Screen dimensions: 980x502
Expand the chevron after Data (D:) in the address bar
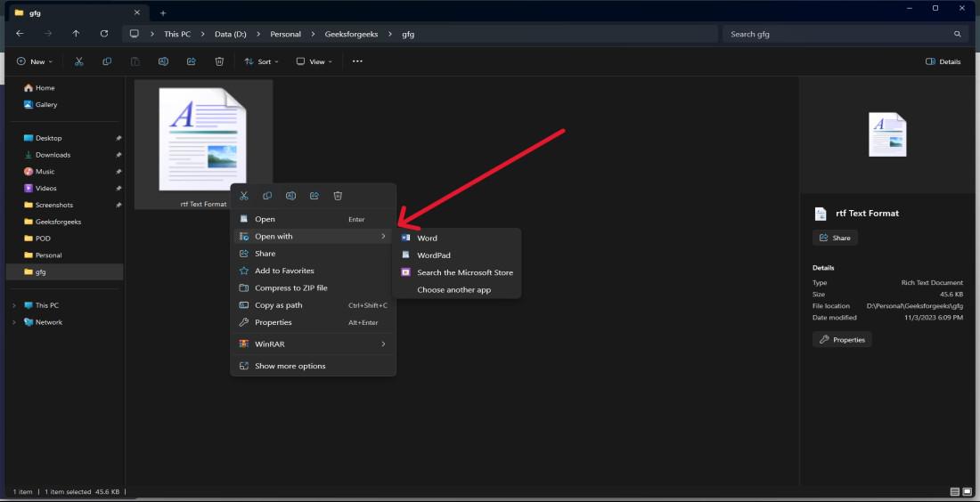point(257,34)
